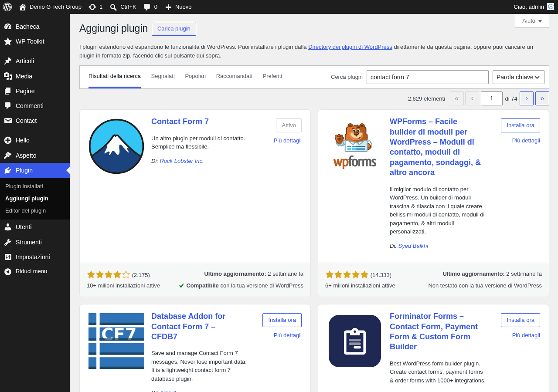Click Contact envelope icon
Image resolution: width=558 pixels, height=392 pixels.
(x=8, y=121)
